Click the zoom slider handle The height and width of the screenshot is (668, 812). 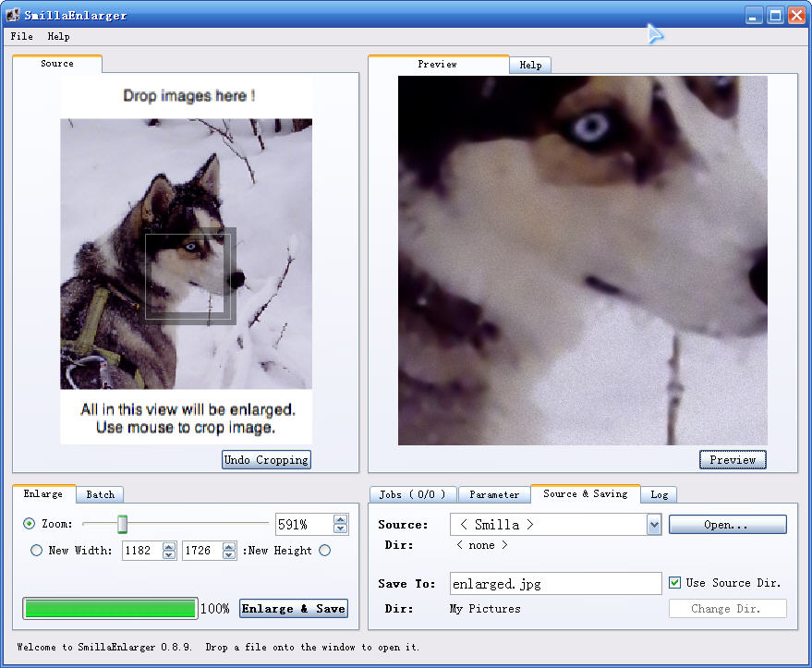122,525
